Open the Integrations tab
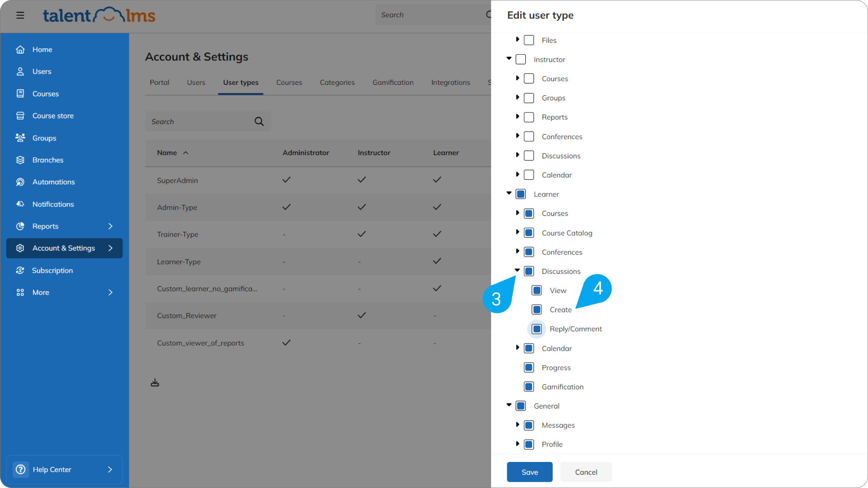Viewport: 868px width, 488px height. [451, 83]
